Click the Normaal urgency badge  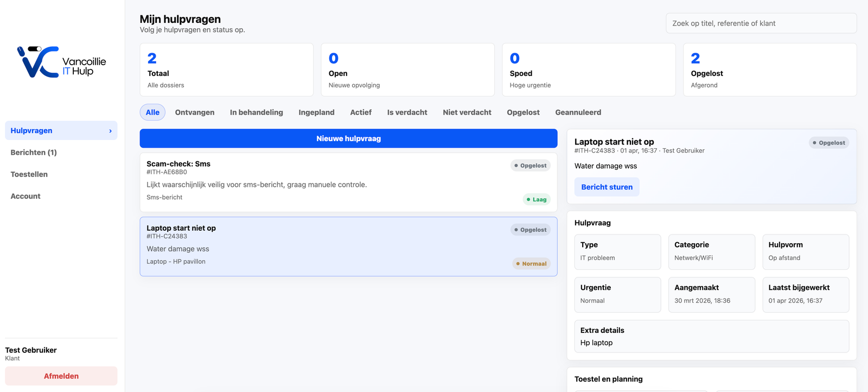coord(531,264)
